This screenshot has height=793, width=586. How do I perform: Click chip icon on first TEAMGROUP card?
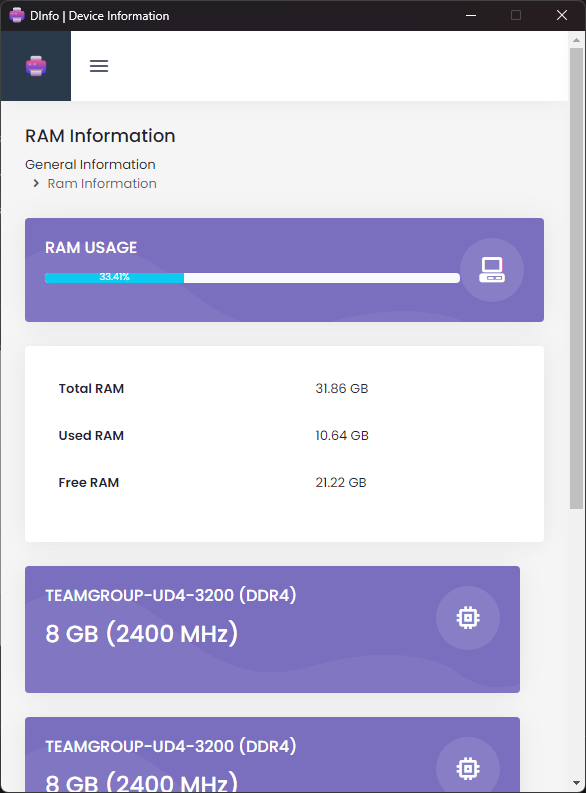click(x=468, y=618)
